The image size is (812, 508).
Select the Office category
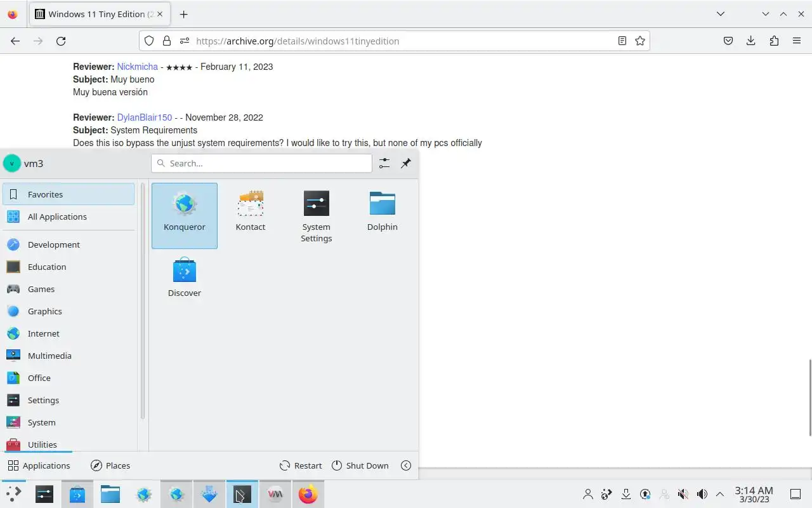click(x=69, y=378)
